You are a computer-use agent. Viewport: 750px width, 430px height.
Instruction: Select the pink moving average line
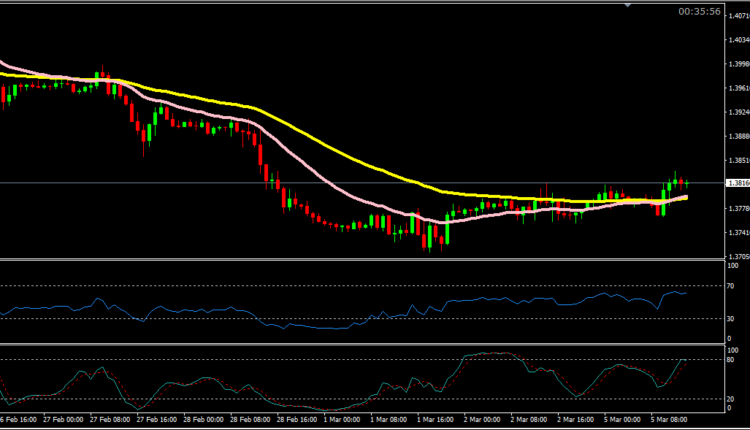click(300, 169)
